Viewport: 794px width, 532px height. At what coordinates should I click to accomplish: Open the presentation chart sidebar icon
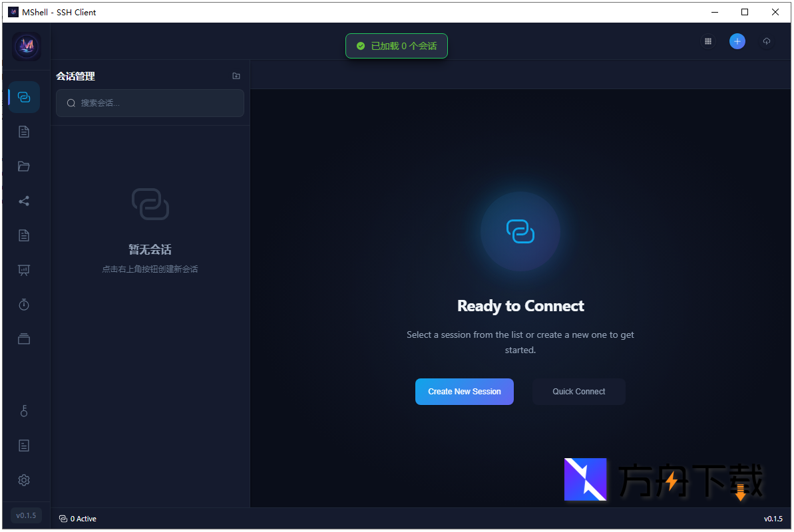pyautogui.click(x=24, y=270)
